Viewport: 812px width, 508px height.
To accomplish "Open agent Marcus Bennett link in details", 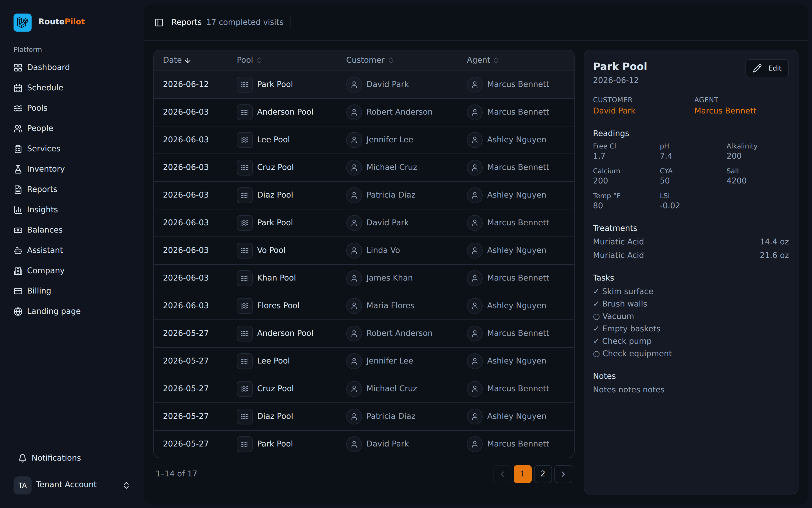I will click(725, 111).
